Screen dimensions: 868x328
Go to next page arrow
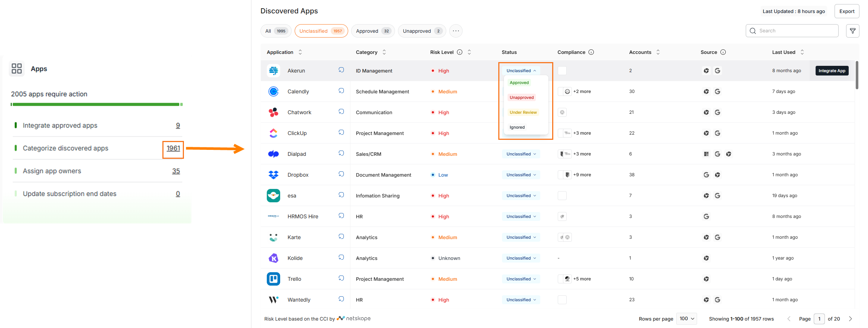[x=850, y=319]
